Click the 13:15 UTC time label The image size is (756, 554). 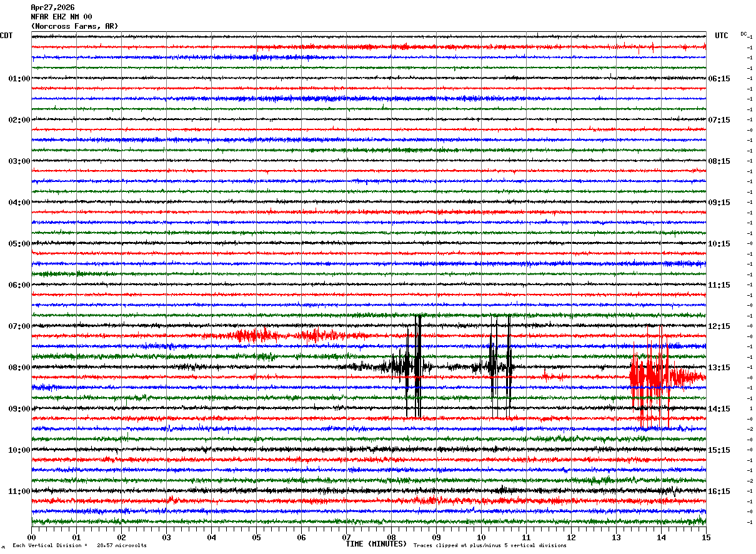719,368
